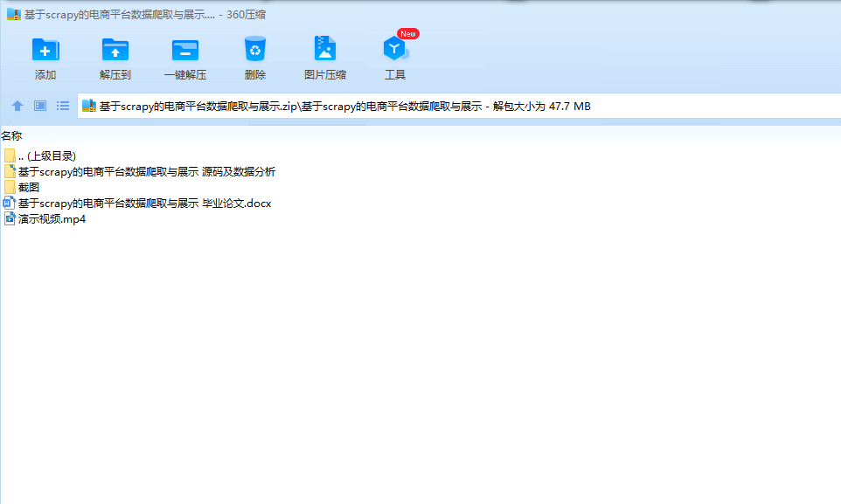Click the parent directory folder icon
The height and width of the screenshot is (504, 841).
[x=10, y=156]
